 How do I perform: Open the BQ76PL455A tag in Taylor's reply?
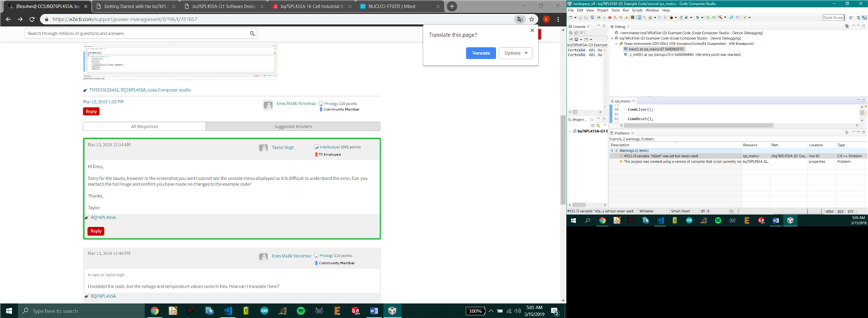[x=103, y=218]
